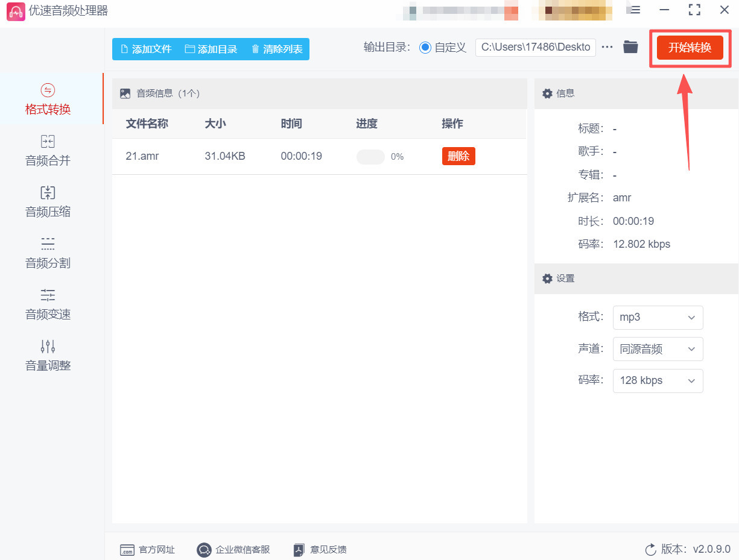Viewport: 739px width, 560px height.
Task: Click the 清除列表 clear list button
Action: click(x=277, y=49)
